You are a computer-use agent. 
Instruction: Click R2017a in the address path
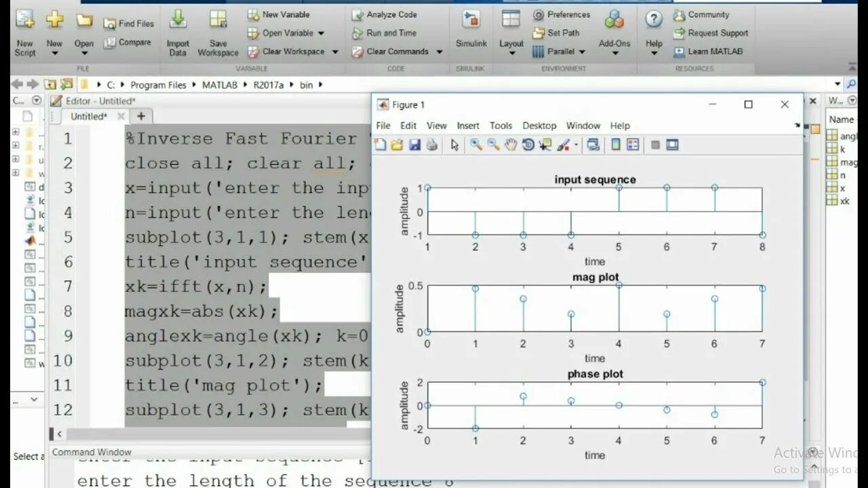pyautogui.click(x=269, y=85)
